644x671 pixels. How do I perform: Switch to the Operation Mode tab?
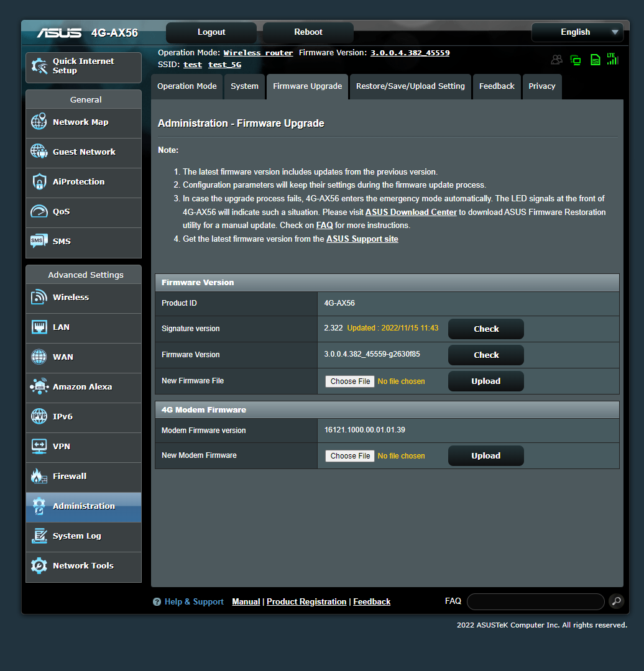tap(186, 86)
